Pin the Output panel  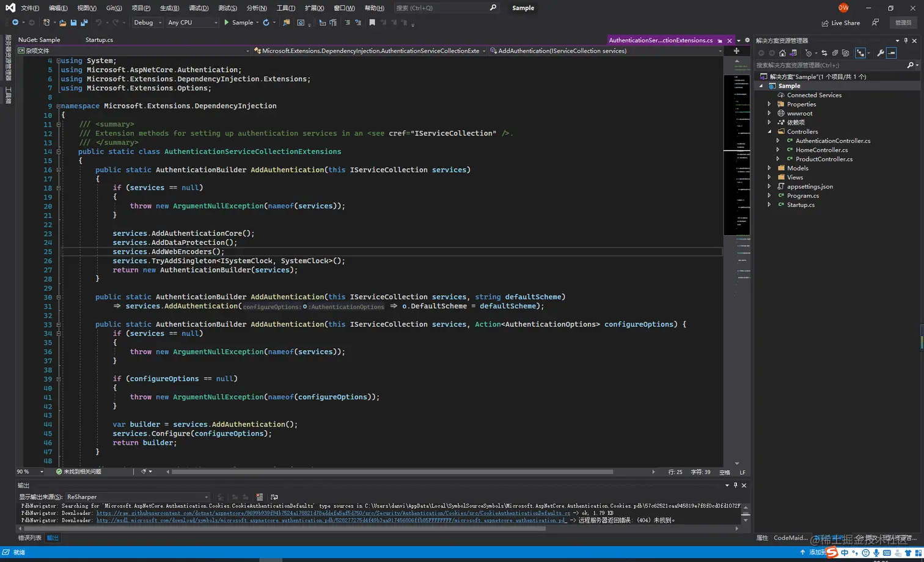tap(735, 485)
